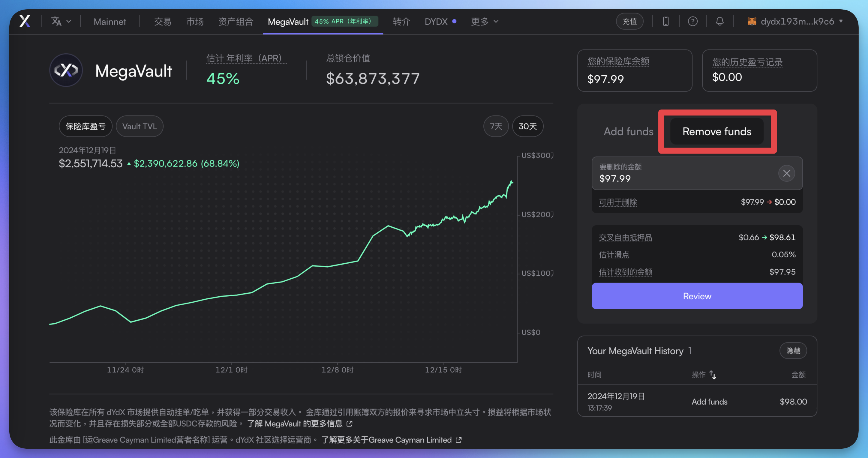Click the 估计收到的金额 label
Viewport: 868px width, 458px height.
click(x=625, y=272)
